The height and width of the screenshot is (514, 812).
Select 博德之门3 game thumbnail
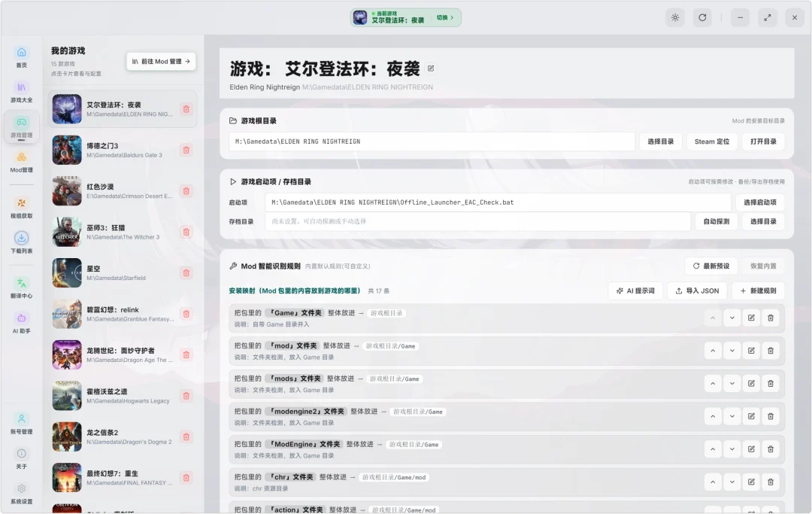[x=67, y=150]
